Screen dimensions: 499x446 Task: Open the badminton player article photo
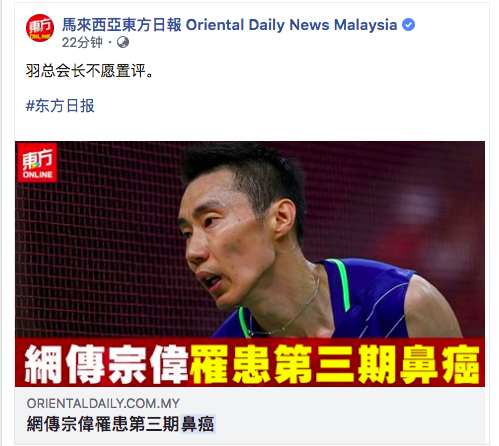250,264
